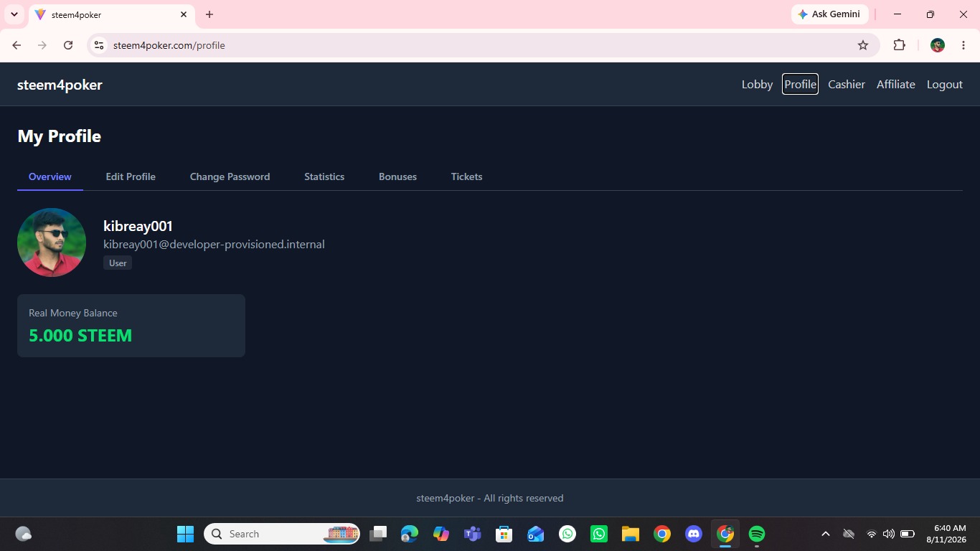Open the Windows Start menu
Screen dimensions: 980x551
[185, 534]
